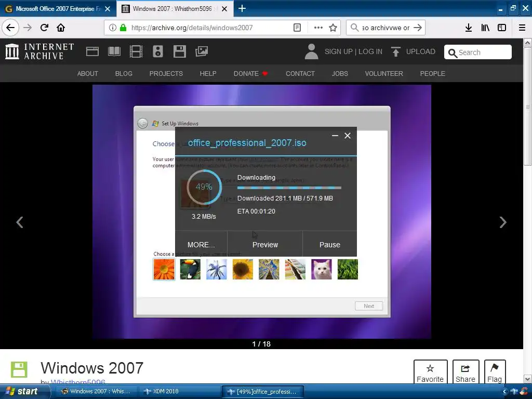Click the user avatar icon
Viewport: 532px width, 399px height.
(311, 51)
